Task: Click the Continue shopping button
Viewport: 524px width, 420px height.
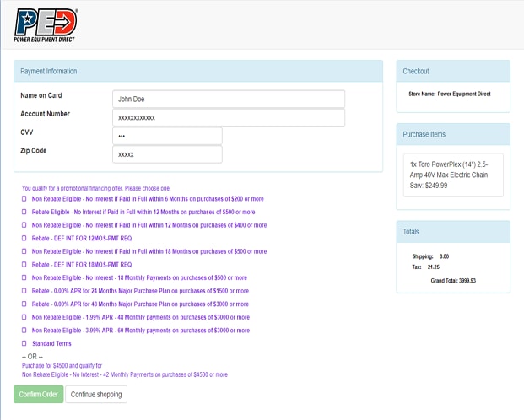Action: coord(96,394)
